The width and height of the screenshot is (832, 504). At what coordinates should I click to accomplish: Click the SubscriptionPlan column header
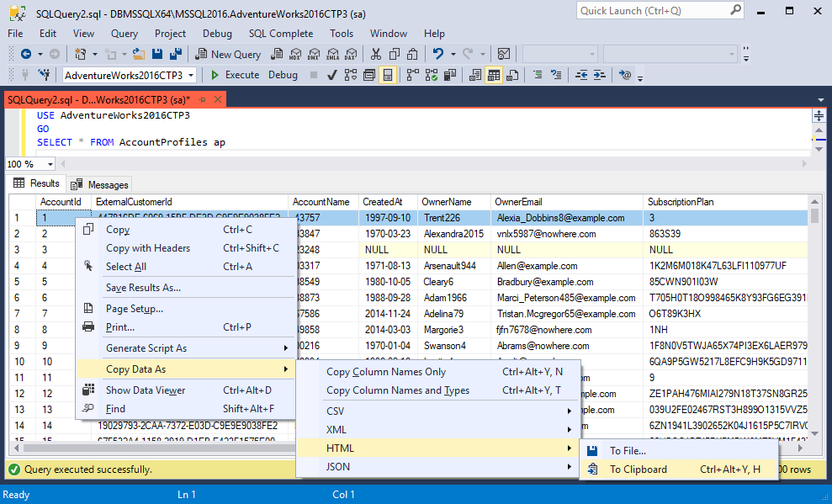pos(726,202)
